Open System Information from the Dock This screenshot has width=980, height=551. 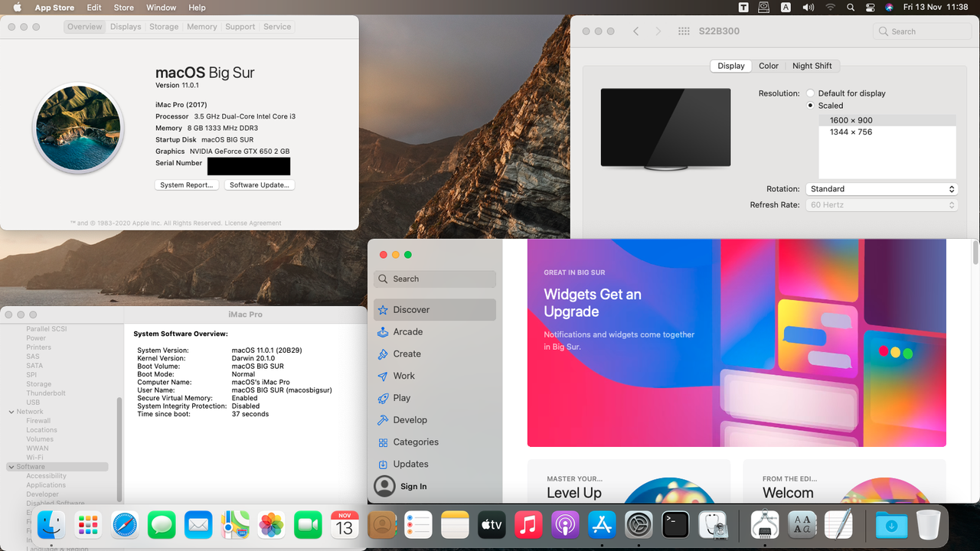765,525
